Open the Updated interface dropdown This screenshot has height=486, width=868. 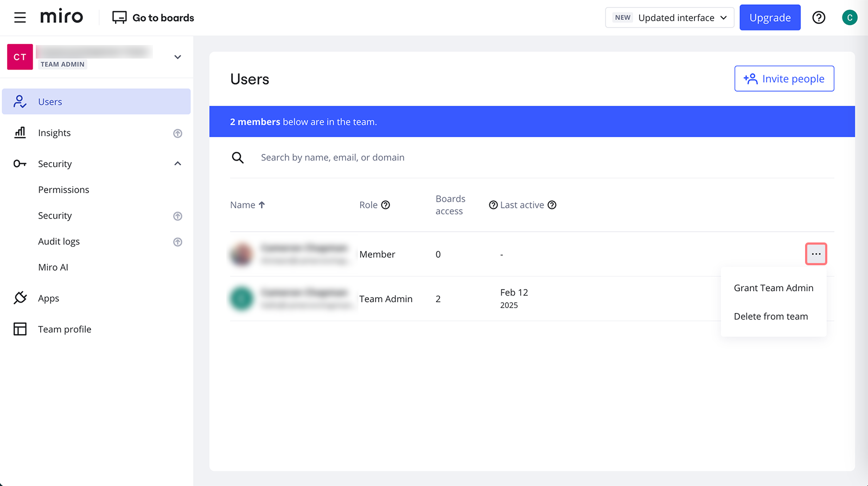669,18
